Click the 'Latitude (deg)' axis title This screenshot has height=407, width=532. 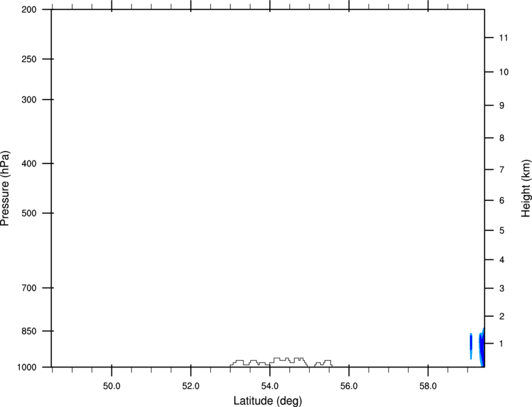267,401
